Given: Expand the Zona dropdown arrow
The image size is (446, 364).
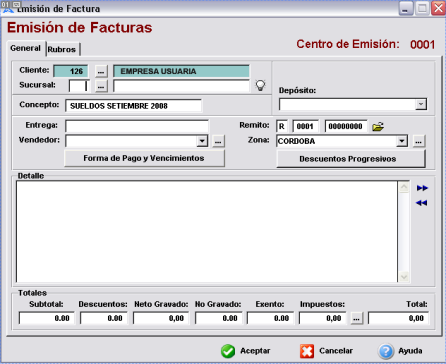Looking at the screenshot, I should point(402,141).
